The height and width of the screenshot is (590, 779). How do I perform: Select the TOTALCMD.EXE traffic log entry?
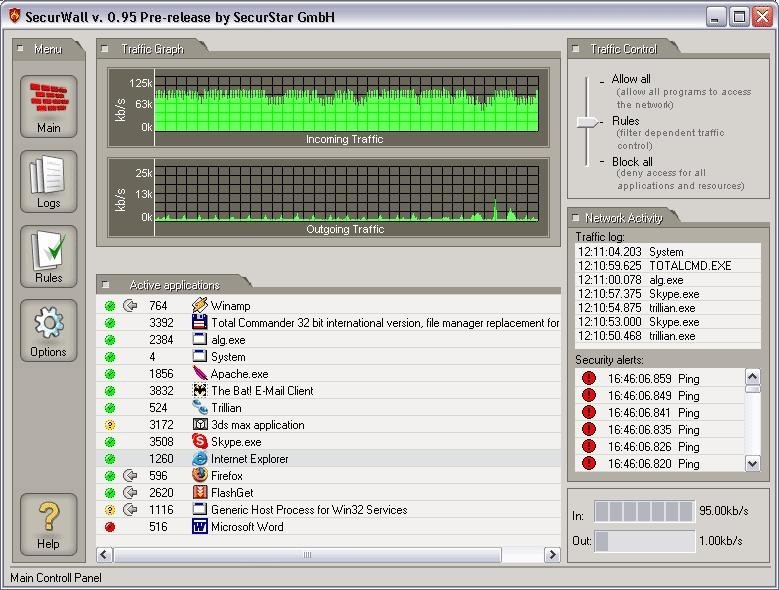click(x=668, y=266)
